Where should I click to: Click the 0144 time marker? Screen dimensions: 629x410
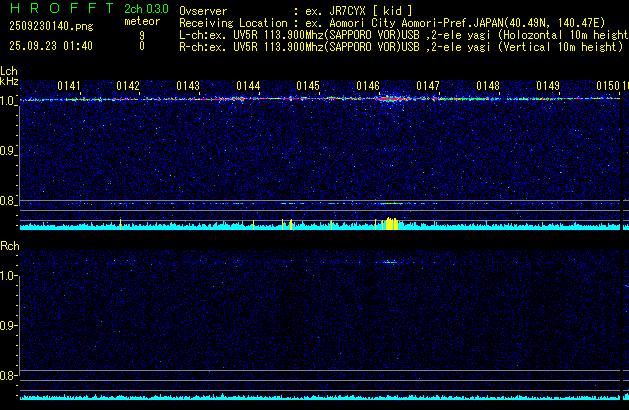point(248,87)
